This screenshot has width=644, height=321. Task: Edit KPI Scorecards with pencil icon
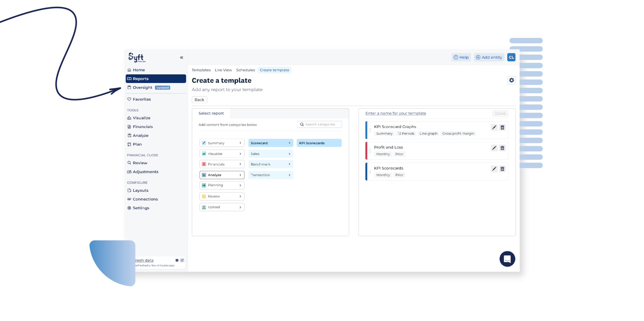tap(494, 169)
